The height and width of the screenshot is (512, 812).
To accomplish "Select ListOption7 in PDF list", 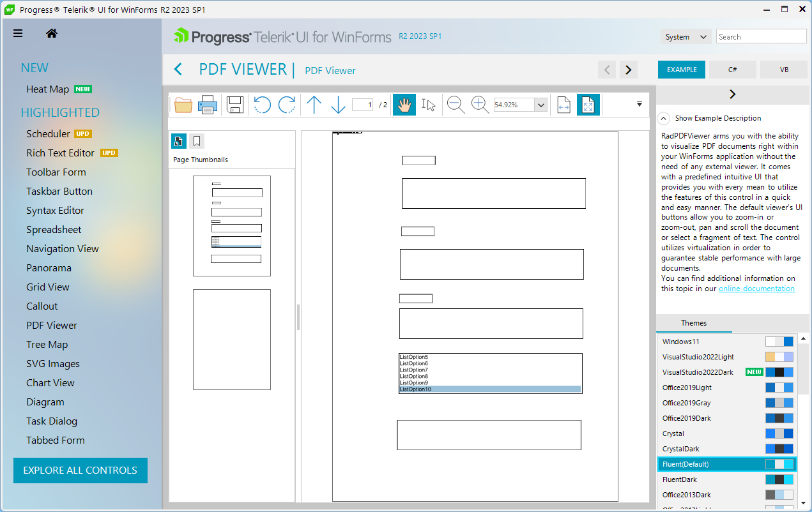I will pos(490,370).
